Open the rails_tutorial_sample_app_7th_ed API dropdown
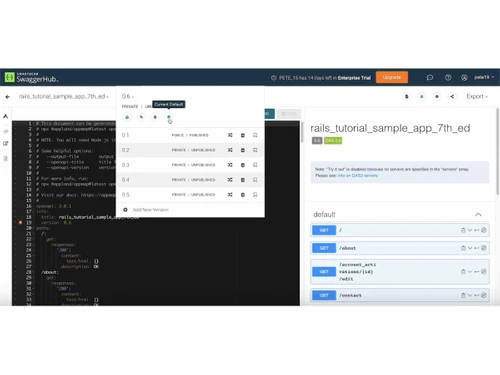 pos(64,96)
